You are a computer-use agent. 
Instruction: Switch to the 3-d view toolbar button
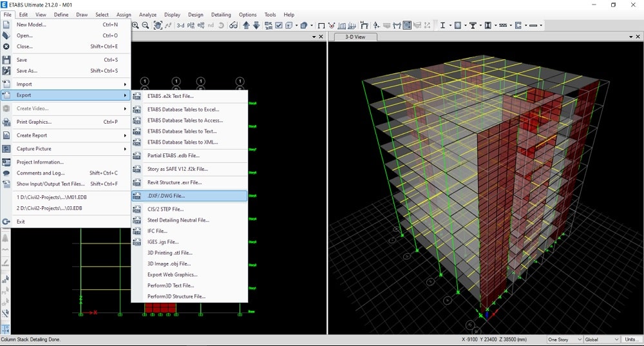[180, 26]
